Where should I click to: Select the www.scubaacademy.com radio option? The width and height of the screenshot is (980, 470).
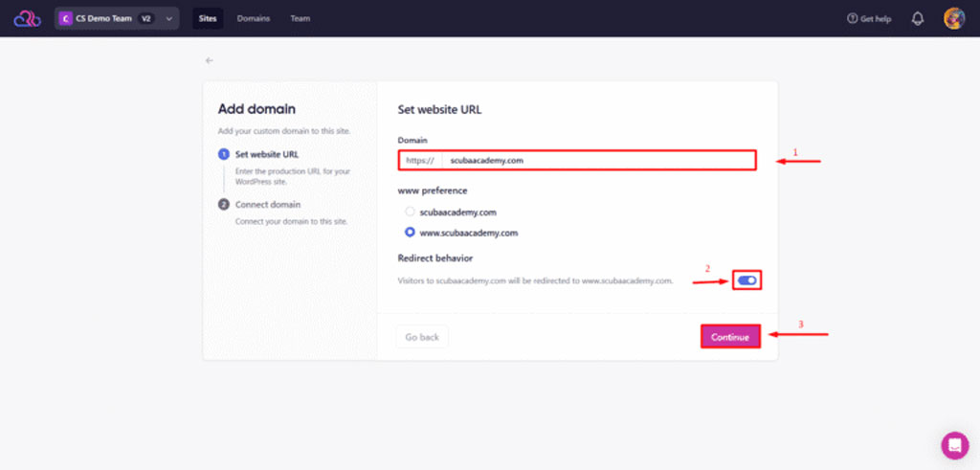click(410, 233)
